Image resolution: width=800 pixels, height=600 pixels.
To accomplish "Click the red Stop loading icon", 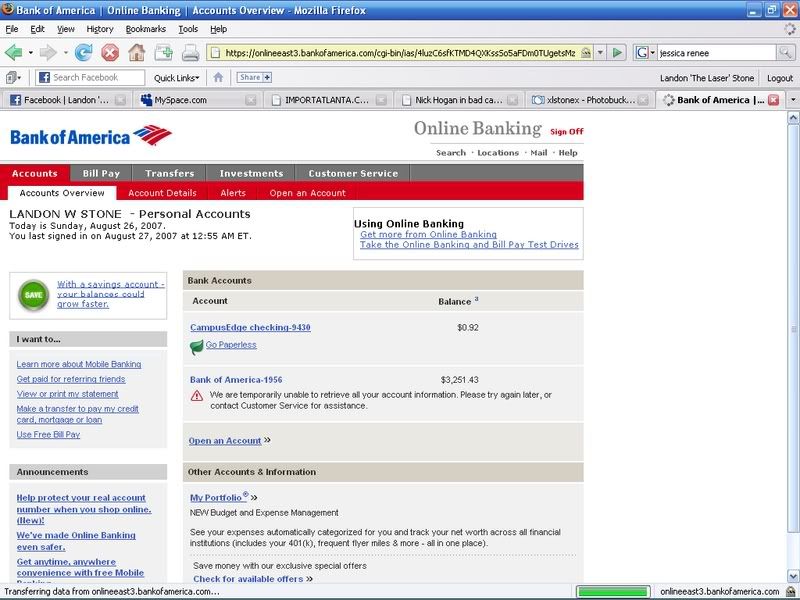I will point(109,52).
